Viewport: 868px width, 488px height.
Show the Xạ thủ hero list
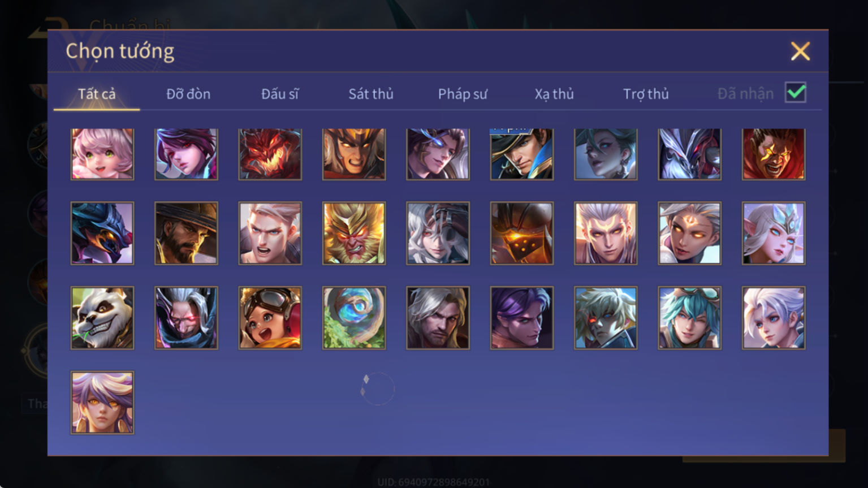coord(554,94)
